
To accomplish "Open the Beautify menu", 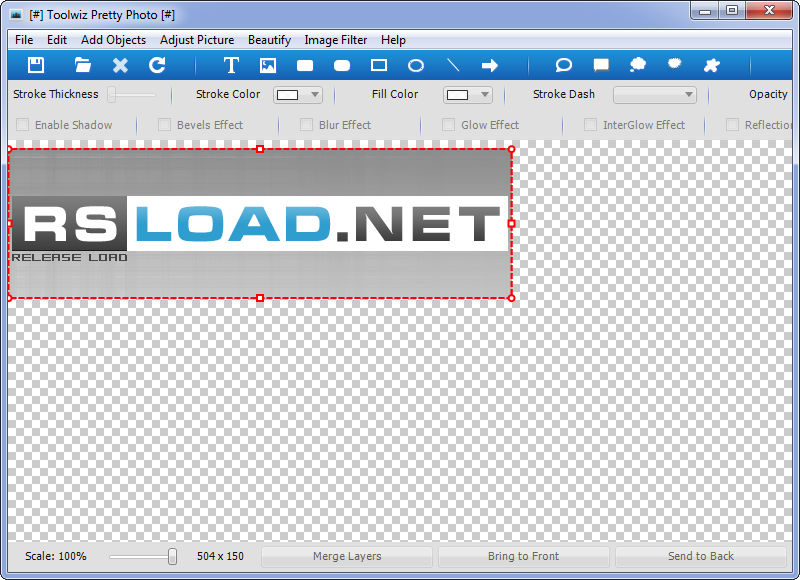I will tap(269, 40).
